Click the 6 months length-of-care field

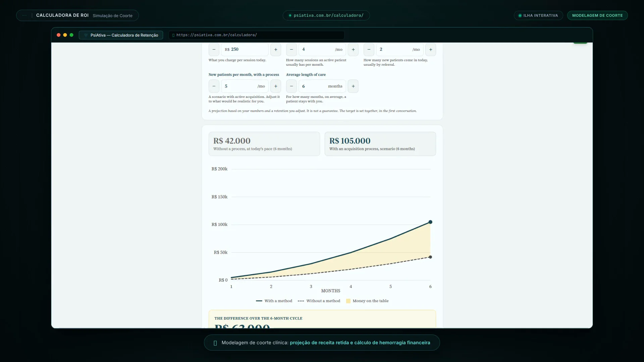tap(322, 86)
